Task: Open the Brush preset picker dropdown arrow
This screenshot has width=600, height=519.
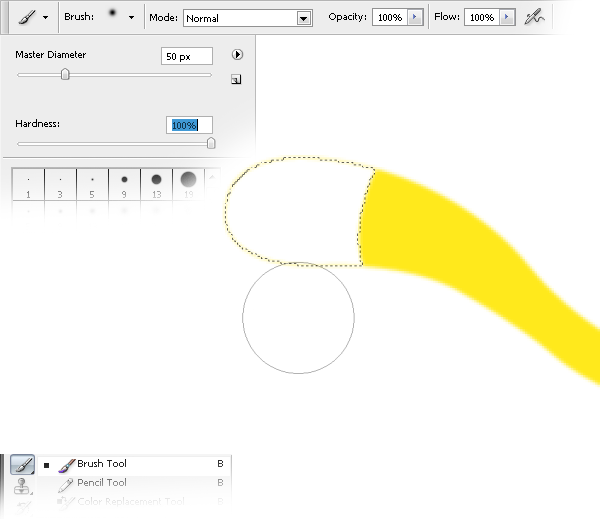Action: tap(131, 18)
